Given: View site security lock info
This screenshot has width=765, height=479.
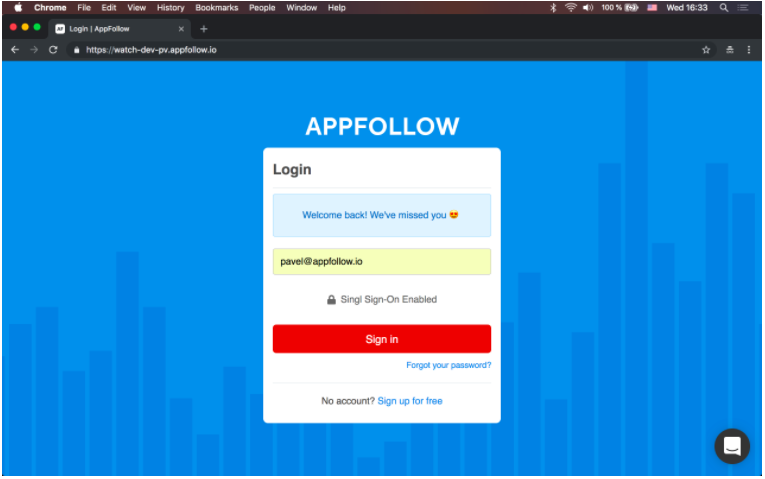Looking at the screenshot, I should (x=77, y=50).
